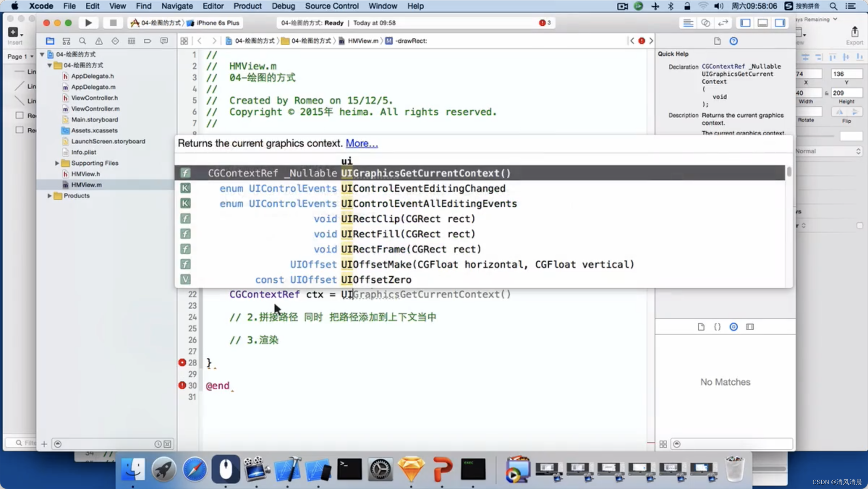The width and height of the screenshot is (868, 489).
Task: Go back in editor history
Action: [199, 41]
